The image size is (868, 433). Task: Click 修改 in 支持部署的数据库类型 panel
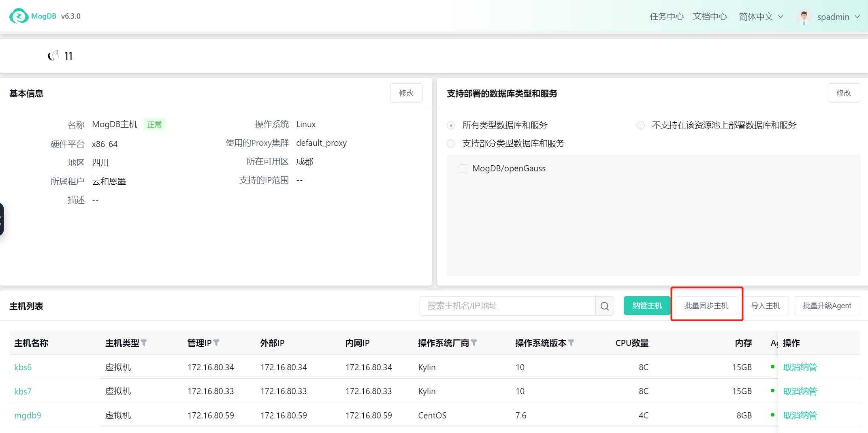pyautogui.click(x=844, y=93)
